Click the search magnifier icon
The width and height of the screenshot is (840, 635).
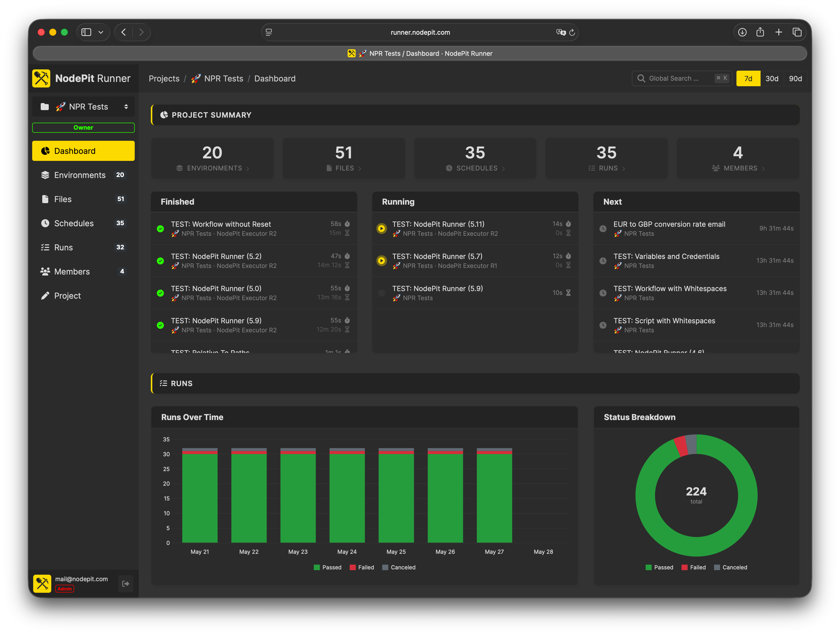click(x=641, y=79)
